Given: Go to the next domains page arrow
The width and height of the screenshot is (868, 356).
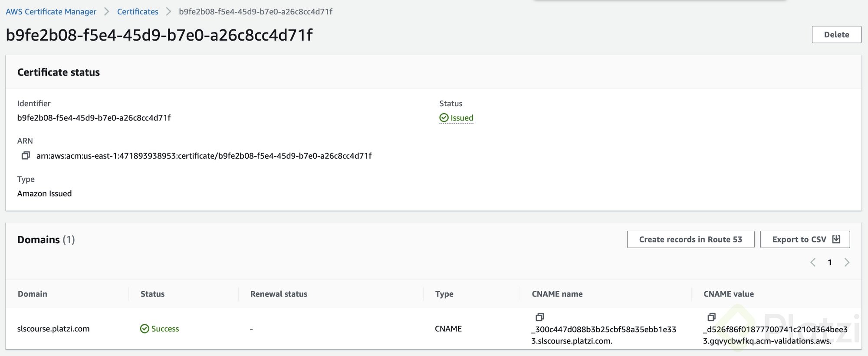Looking at the screenshot, I should 847,262.
